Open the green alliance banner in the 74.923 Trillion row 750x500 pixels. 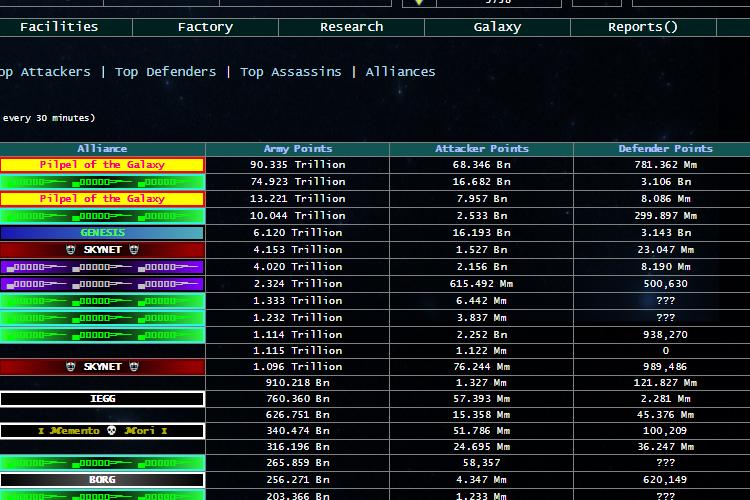click(102, 182)
